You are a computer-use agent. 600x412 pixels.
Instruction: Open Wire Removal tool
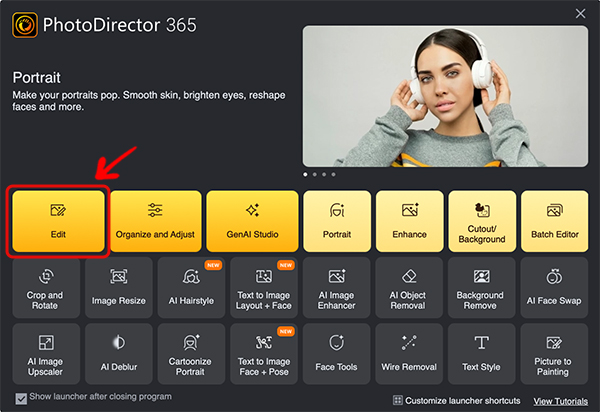[x=409, y=354]
